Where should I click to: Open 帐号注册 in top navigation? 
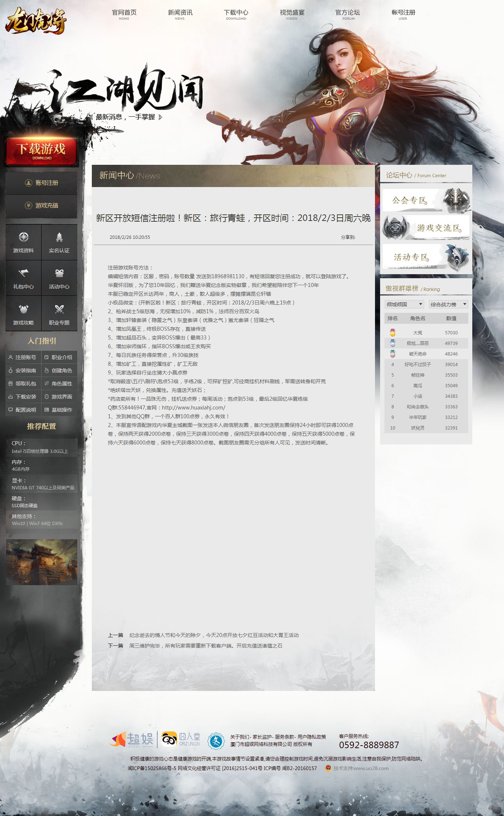pyautogui.click(x=403, y=15)
